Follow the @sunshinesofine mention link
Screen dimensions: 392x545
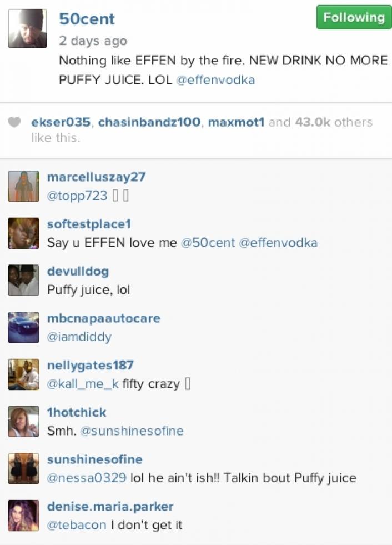[132, 431]
